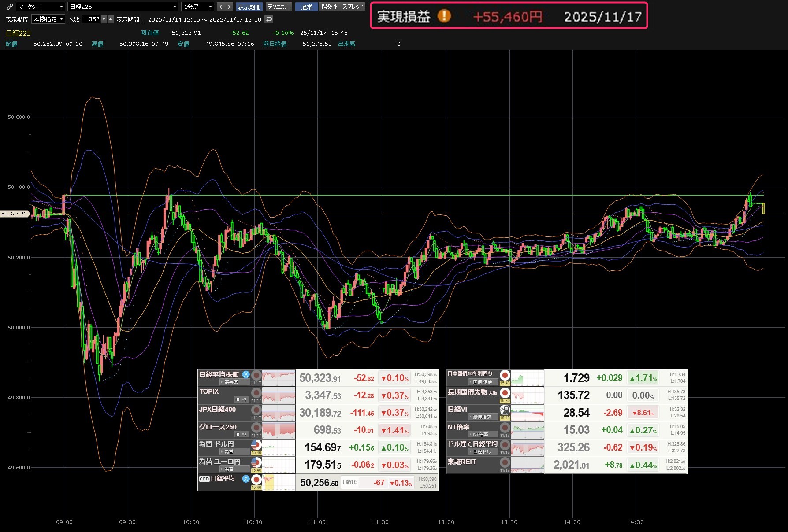Viewport: 788px width, 532px height.
Task: Open the 日経225 symbol dropdown
Action: (123, 7)
